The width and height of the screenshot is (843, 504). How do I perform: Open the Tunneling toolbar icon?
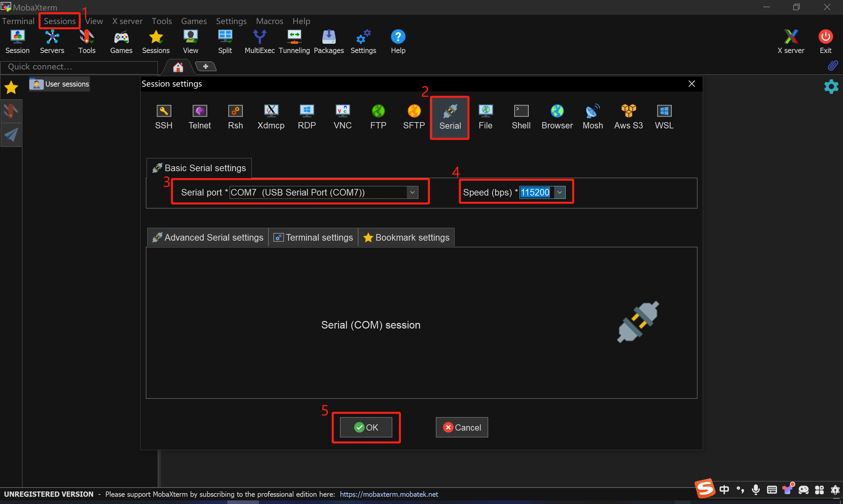tap(294, 42)
